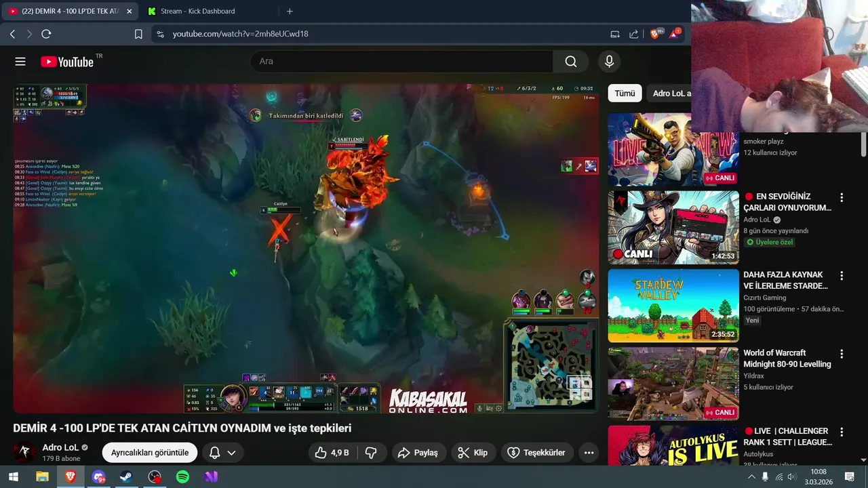Open World of Warcraft Midnight 80-90 title

(787, 359)
